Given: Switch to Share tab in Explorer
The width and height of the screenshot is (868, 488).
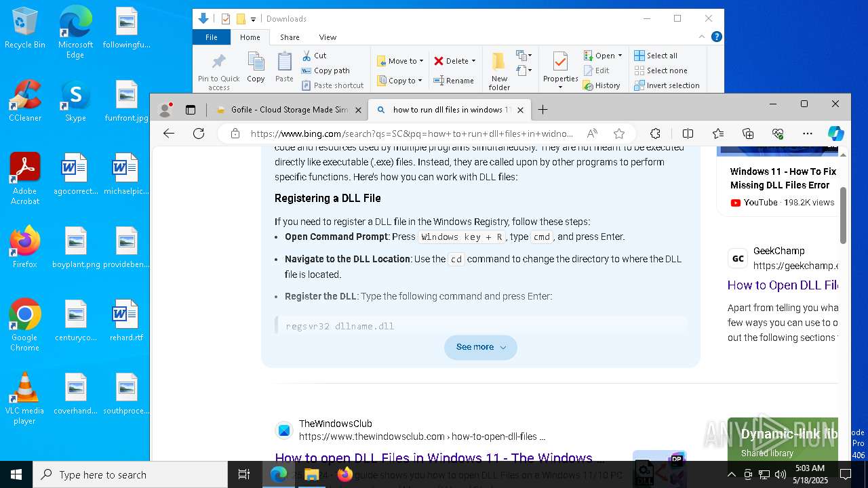Looking at the screenshot, I should 290,37.
